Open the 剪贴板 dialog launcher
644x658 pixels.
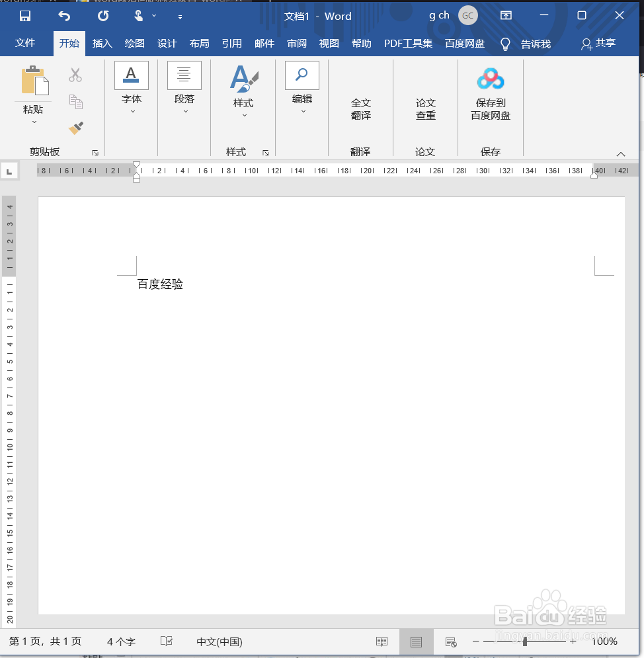click(x=95, y=153)
